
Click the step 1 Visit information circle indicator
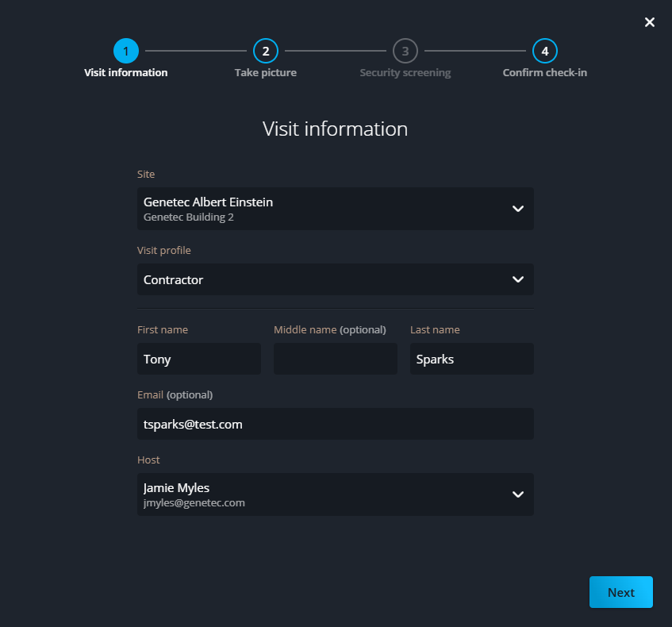(x=125, y=50)
